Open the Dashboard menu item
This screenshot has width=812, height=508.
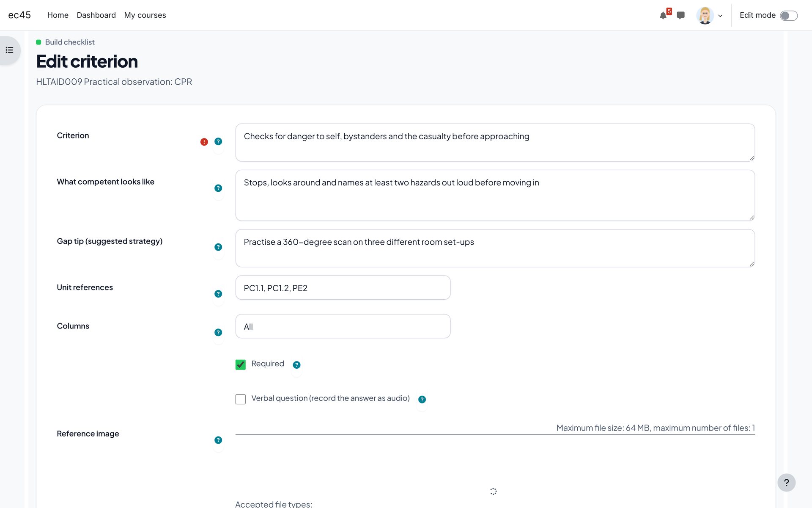point(96,15)
